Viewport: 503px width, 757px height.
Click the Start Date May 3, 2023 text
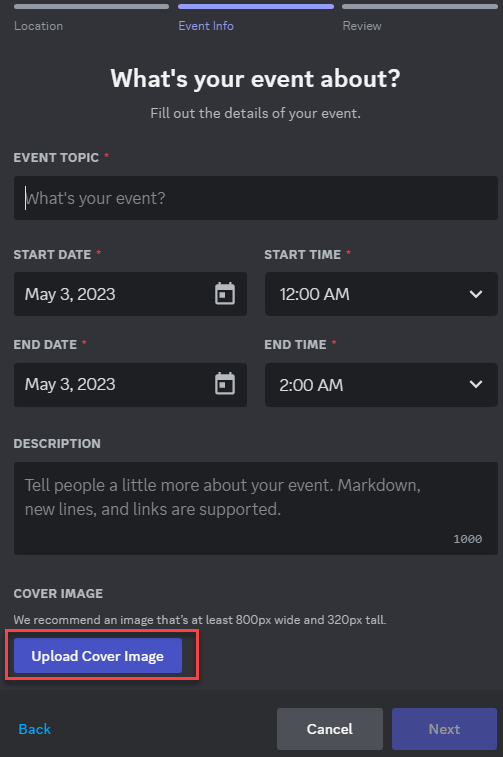(x=70, y=294)
